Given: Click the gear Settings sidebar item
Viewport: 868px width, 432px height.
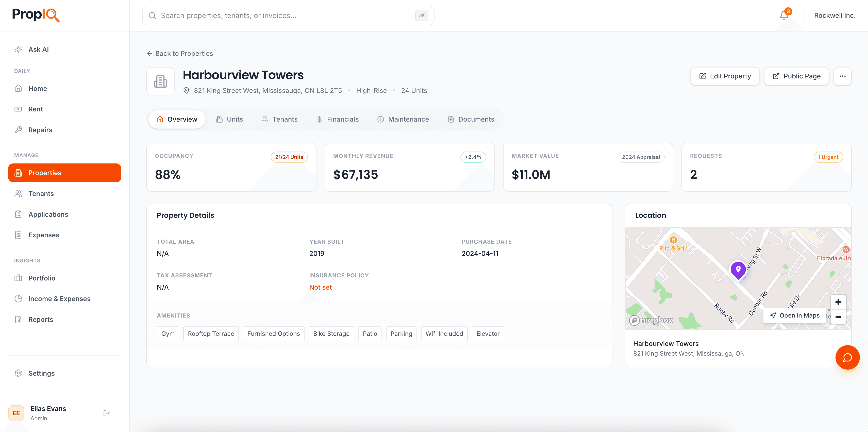Looking at the screenshot, I should [41, 373].
